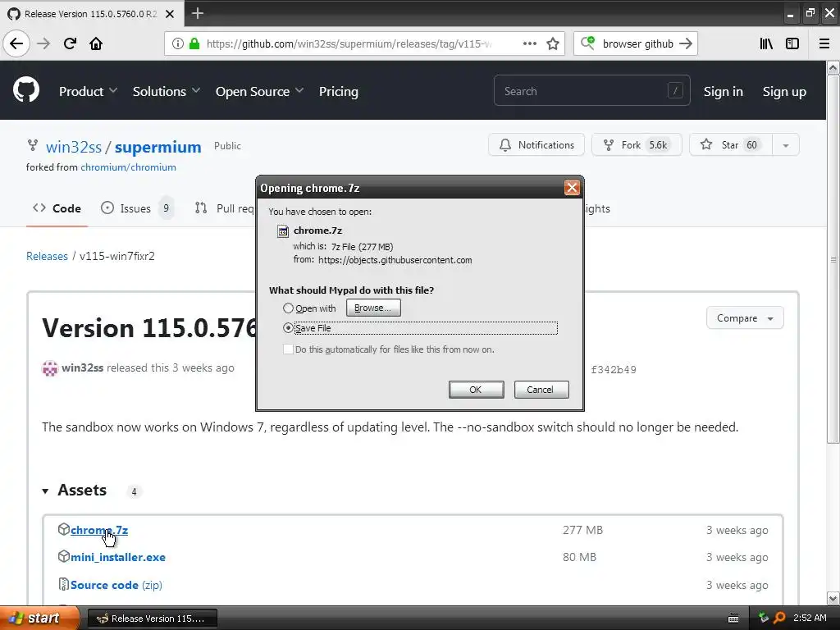Open the chromium/chromium upstream link
This screenshot has width=840, height=630.
(x=128, y=167)
